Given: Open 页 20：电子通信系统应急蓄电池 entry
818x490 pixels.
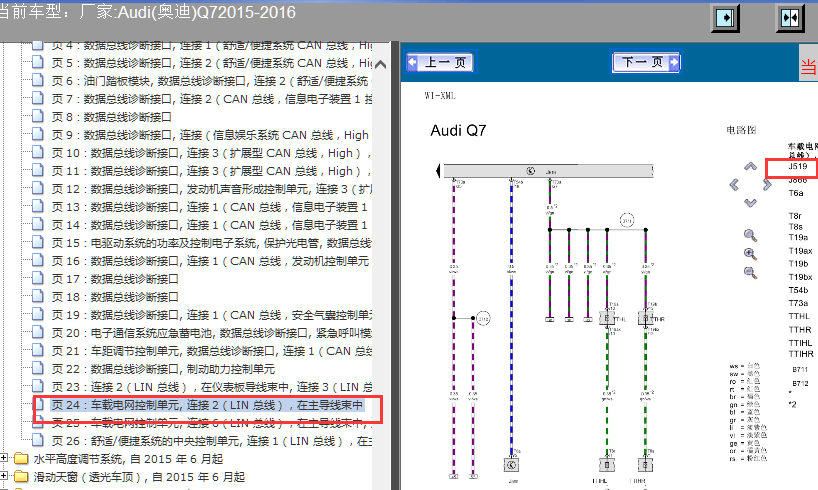Looking at the screenshot, I should [211, 333].
